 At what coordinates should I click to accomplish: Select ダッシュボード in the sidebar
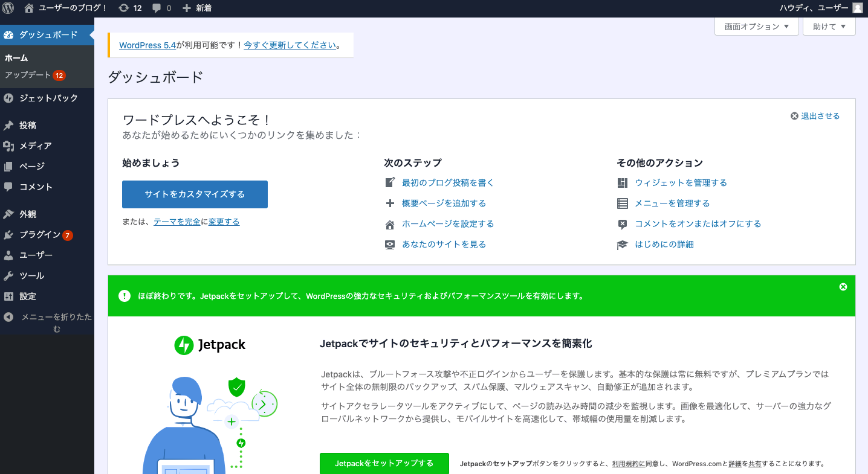(x=47, y=34)
